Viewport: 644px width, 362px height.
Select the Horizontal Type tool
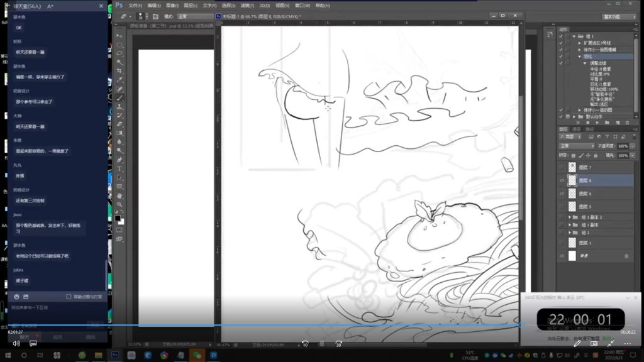(x=119, y=169)
